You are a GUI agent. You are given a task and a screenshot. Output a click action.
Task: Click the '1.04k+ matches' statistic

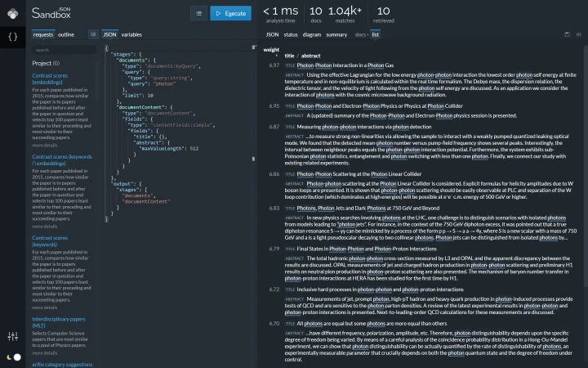tap(345, 14)
